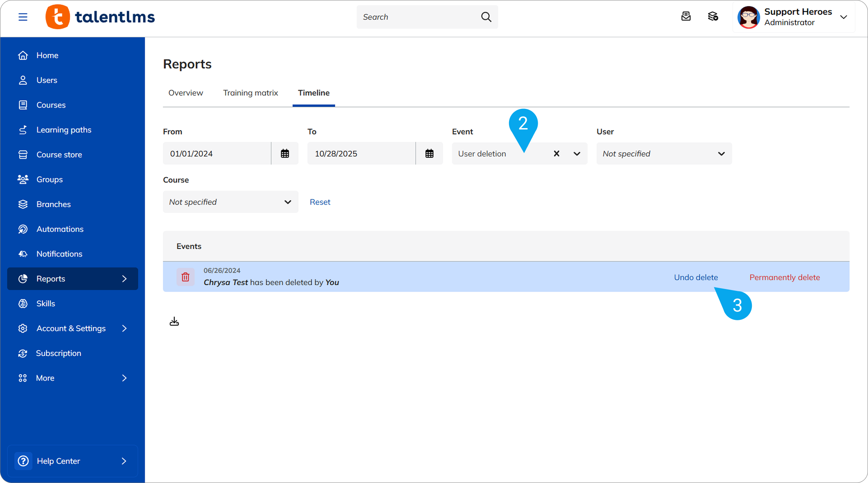Open the hamburger menu icon
The width and height of the screenshot is (868, 483).
(23, 17)
